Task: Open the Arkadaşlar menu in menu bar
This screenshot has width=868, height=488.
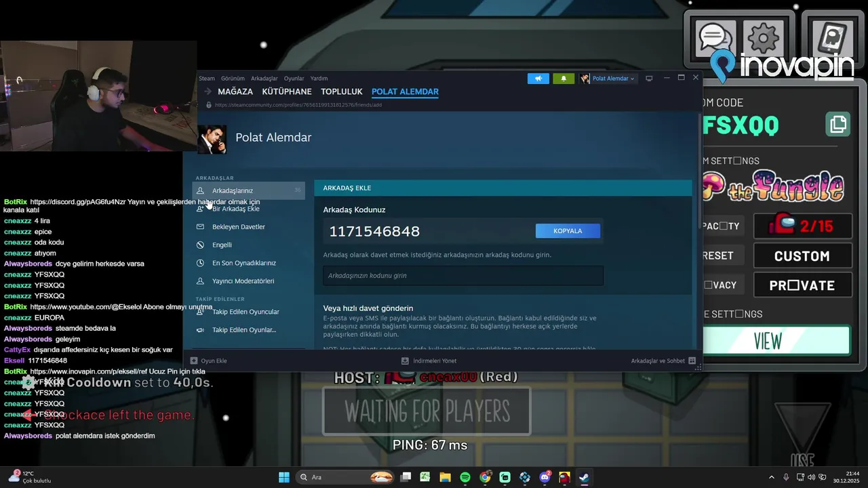Action: click(x=264, y=79)
